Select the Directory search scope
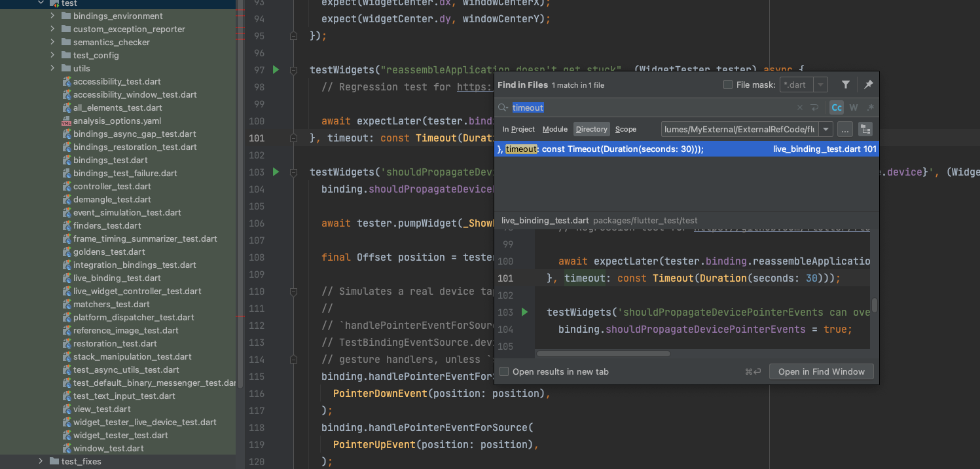The image size is (980, 469). [592, 129]
